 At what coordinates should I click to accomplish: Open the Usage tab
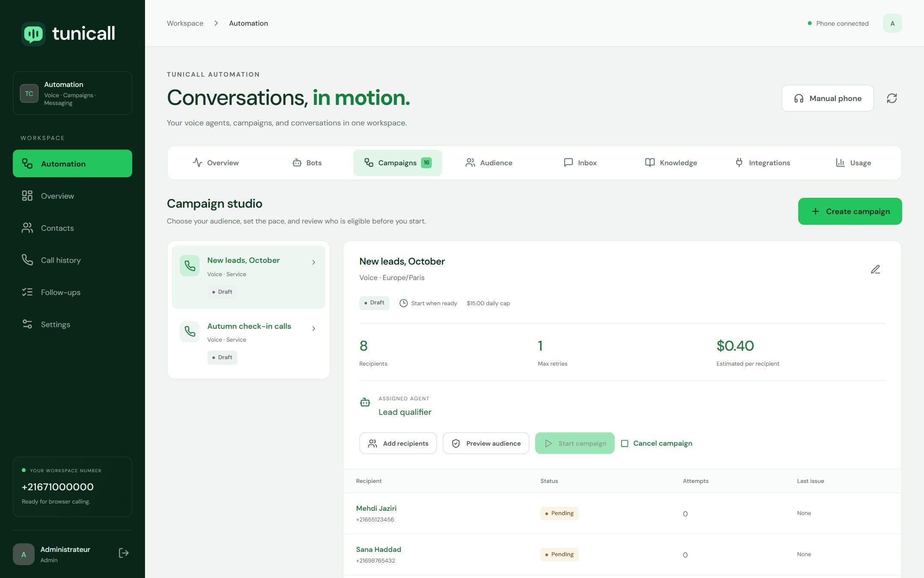[853, 163]
